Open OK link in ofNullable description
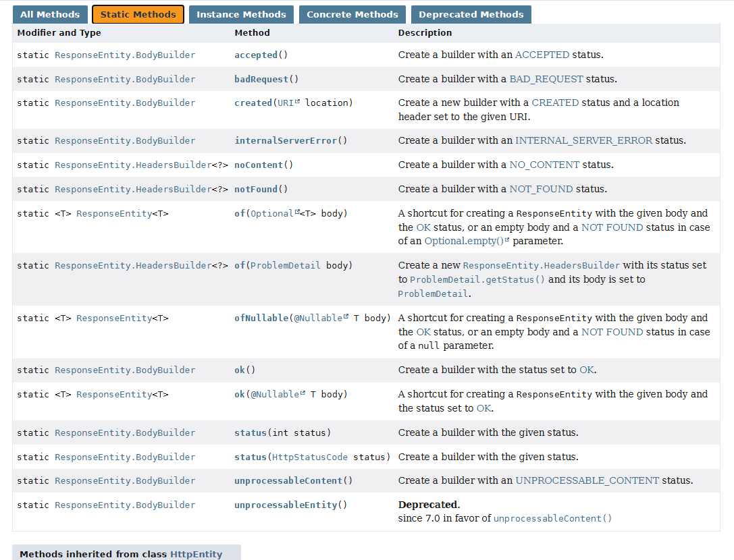Image resolution: width=734 pixels, height=560 pixels. click(x=423, y=332)
